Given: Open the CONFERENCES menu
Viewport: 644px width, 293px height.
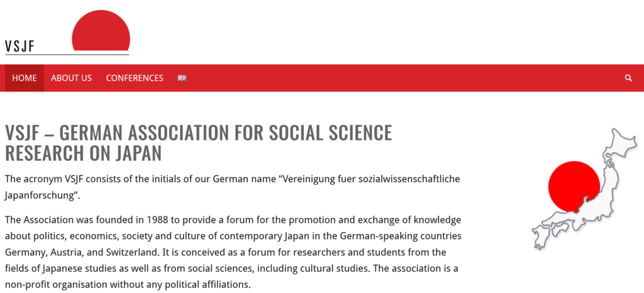Looking at the screenshot, I should point(135,78).
